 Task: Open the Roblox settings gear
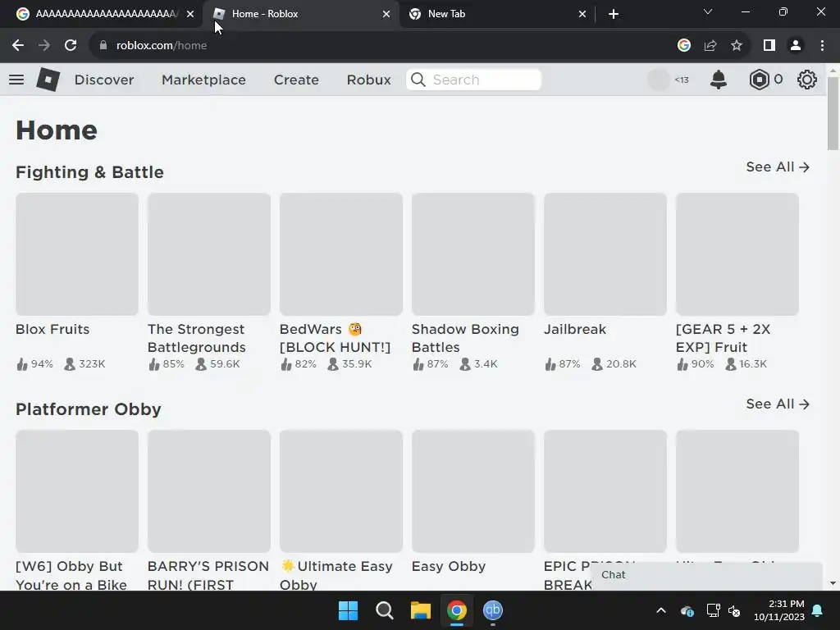click(x=807, y=80)
